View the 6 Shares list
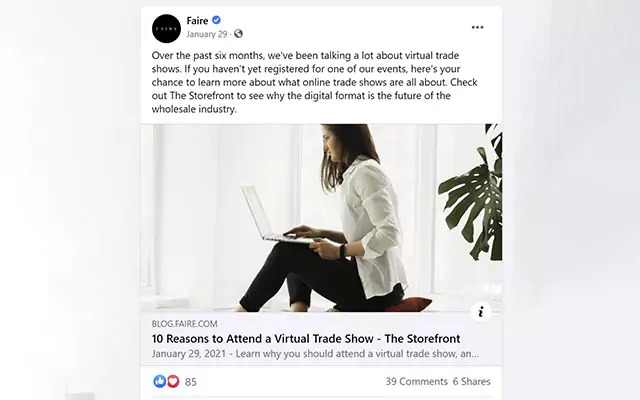The height and width of the screenshot is (400, 640). pyautogui.click(x=471, y=381)
